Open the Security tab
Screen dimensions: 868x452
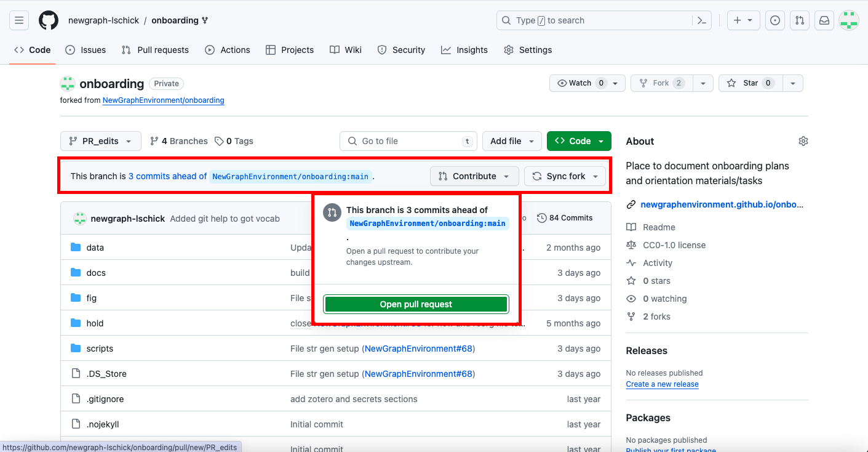click(401, 50)
